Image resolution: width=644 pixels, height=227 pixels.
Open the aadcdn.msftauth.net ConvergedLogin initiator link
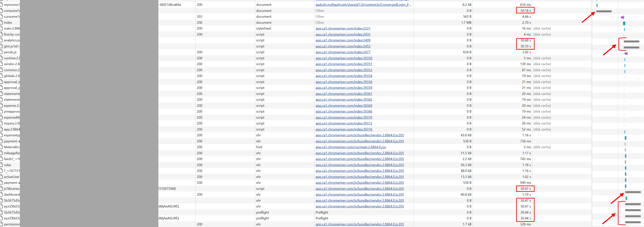(363, 5)
